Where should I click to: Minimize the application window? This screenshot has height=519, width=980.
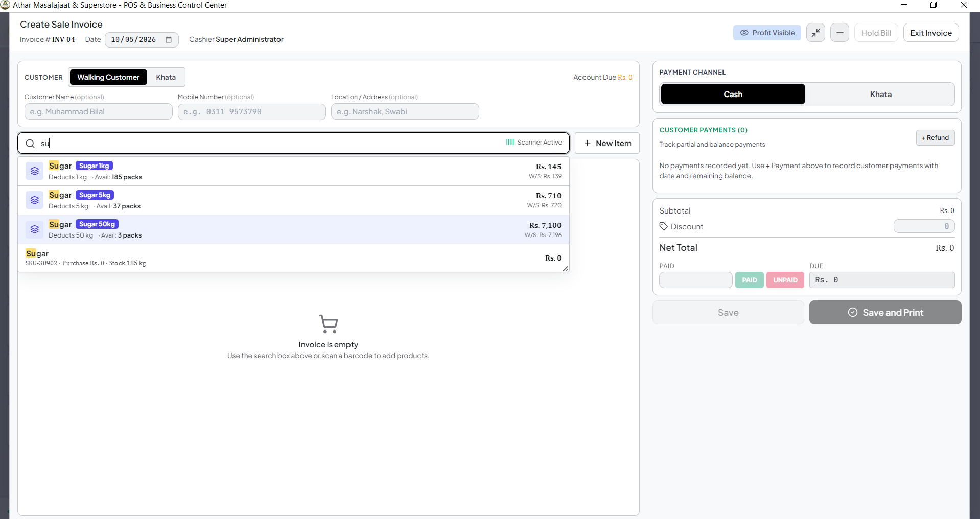(903, 5)
